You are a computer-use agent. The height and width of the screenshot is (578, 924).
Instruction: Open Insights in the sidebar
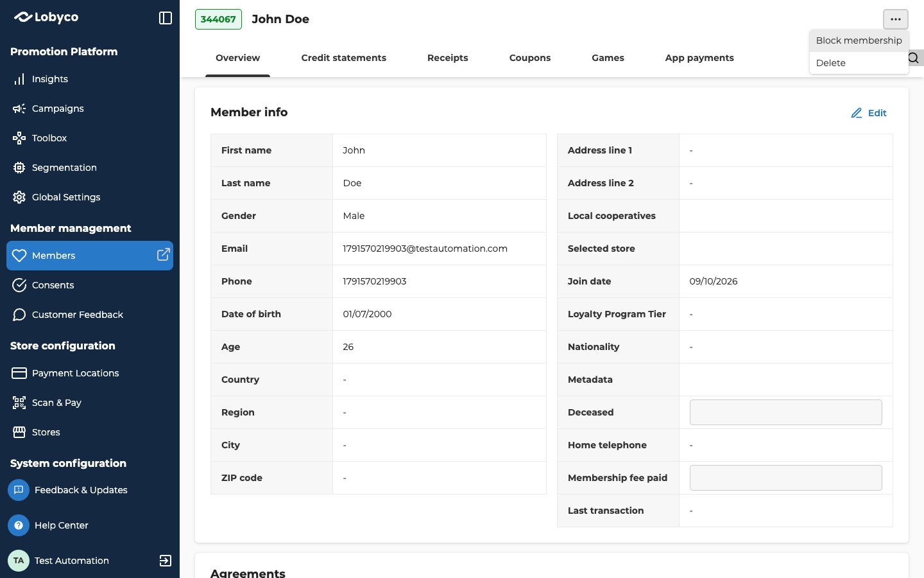click(90, 79)
